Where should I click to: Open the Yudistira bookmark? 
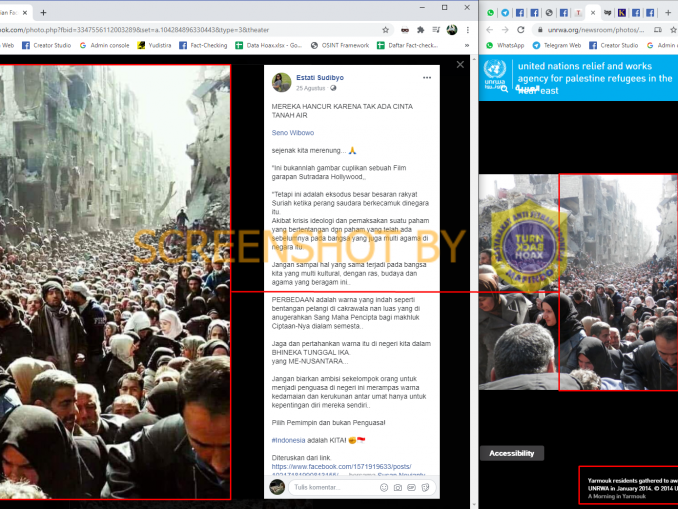point(154,45)
